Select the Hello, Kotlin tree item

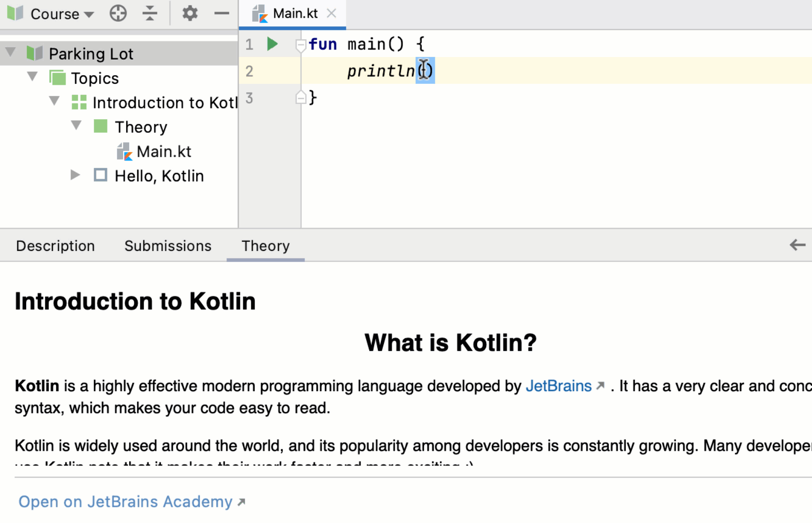(159, 176)
